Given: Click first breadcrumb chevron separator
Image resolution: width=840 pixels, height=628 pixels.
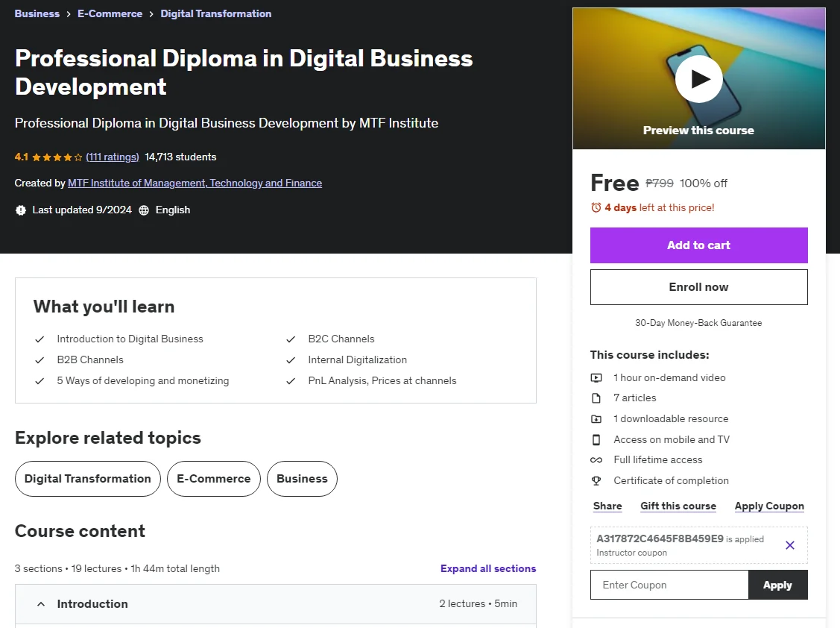Looking at the screenshot, I should pos(69,14).
